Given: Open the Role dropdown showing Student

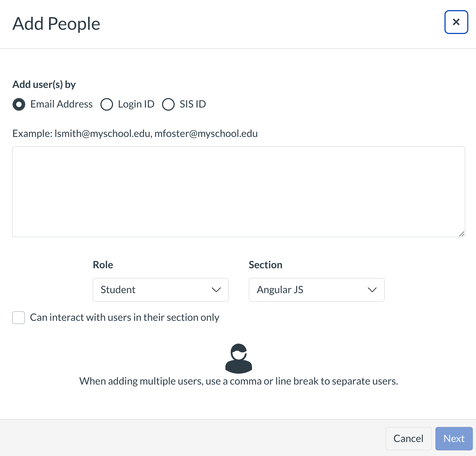Looking at the screenshot, I should [x=154, y=290].
